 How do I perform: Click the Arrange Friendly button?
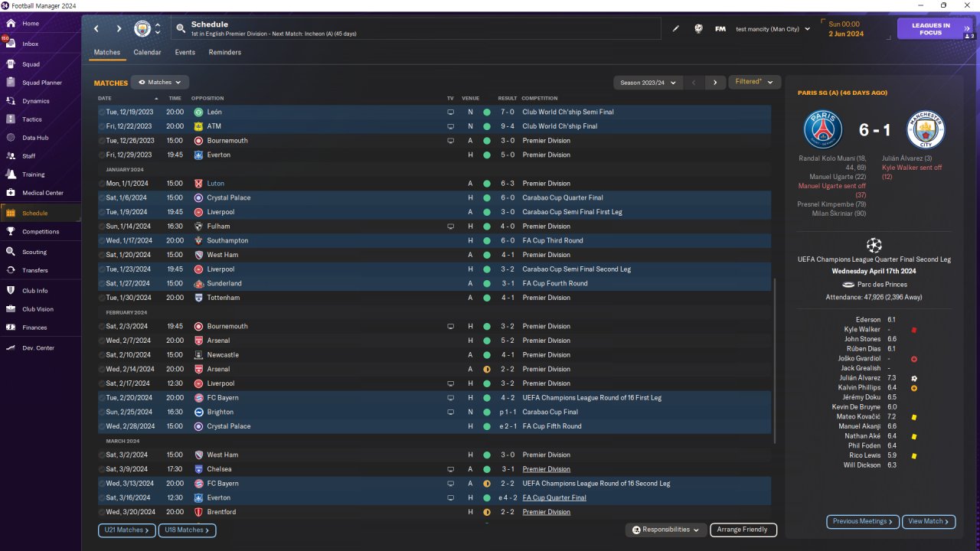(743, 530)
